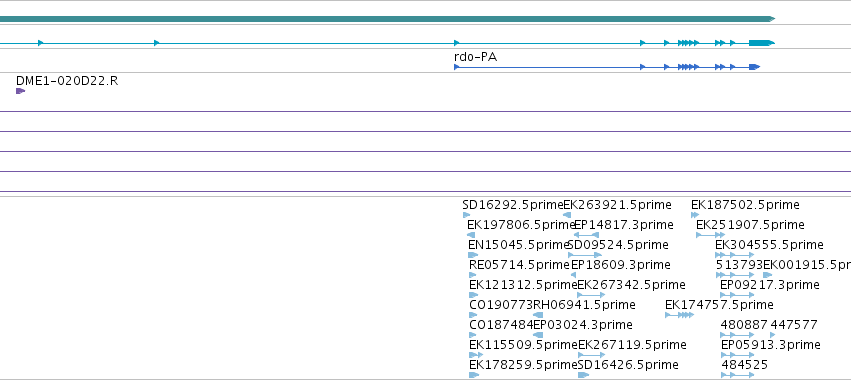Select the rdo-PA transcript label

(475, 57)
